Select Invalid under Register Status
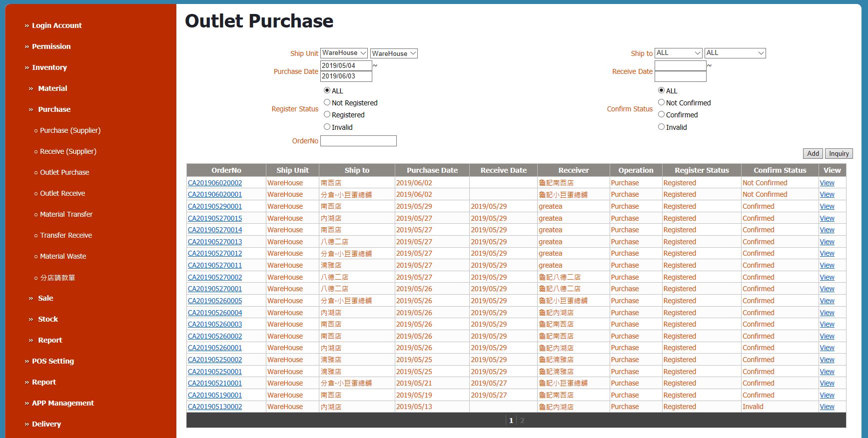 (327, 127)
